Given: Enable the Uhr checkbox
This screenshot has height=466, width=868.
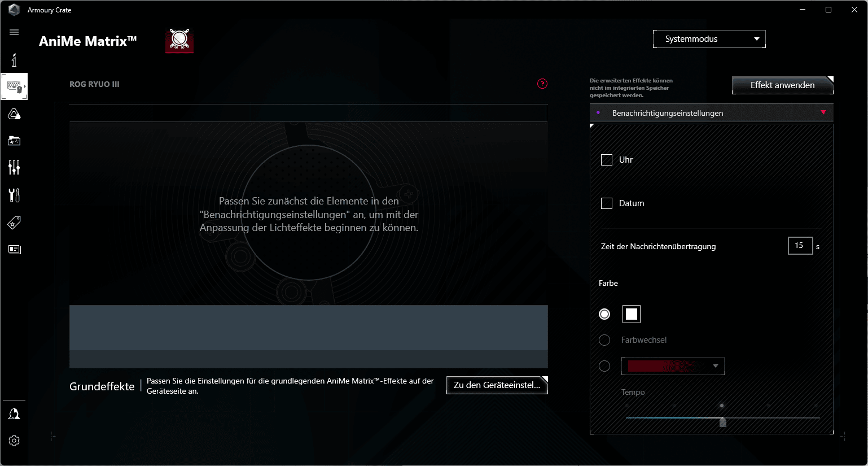Looking at the screenshot, I should [x=607, y=160].
